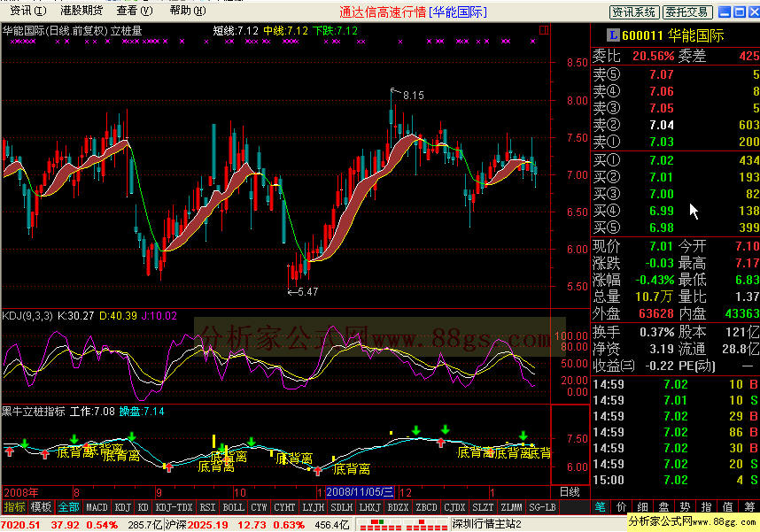Image resolution: width=760 pixels, height=532 pixels.
Task: Open the 帮助(H) menu
Action: click(188, 10)
